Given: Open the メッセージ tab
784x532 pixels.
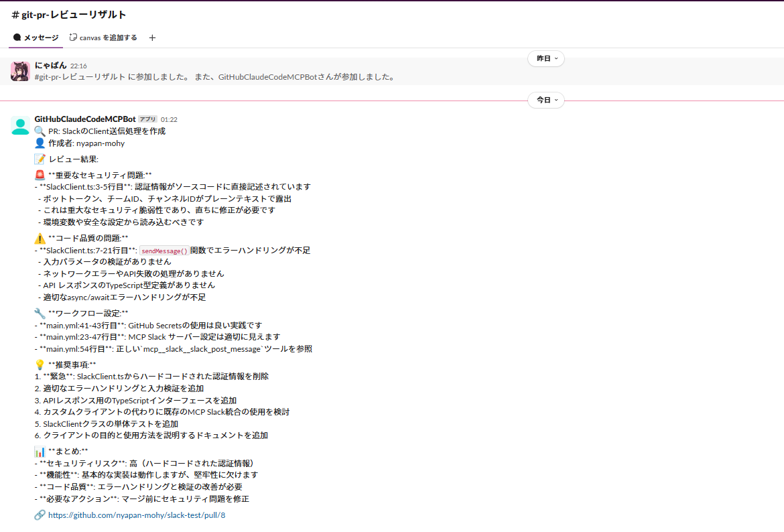Looking at the screenshot, I should point(36,38).
